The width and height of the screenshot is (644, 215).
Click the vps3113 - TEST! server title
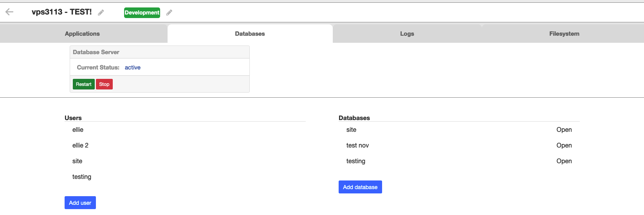62,12
